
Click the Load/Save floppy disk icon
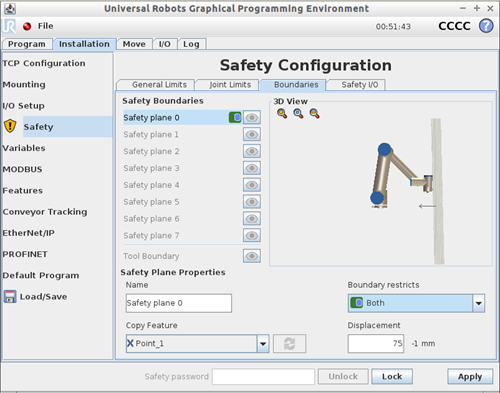tap(10, 296)
